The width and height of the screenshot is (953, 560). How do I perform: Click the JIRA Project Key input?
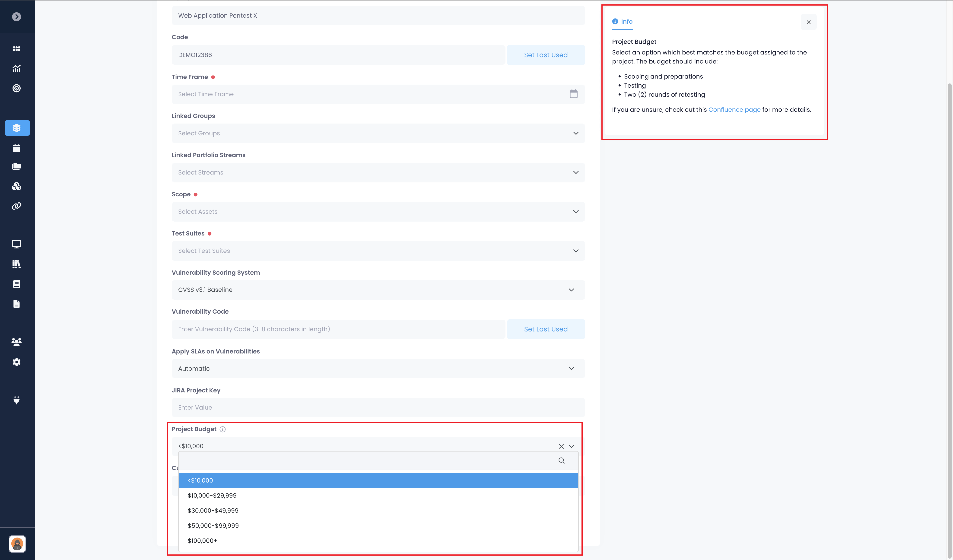(378, 407)
